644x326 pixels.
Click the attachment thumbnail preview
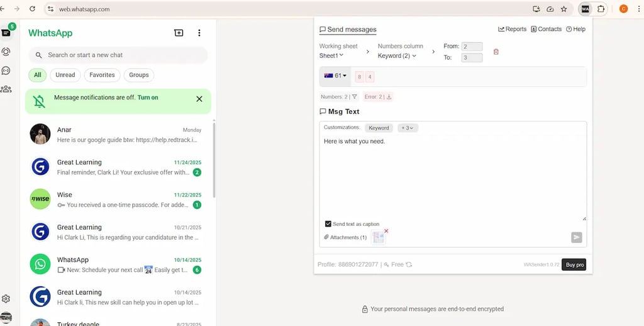click(378, 238)
